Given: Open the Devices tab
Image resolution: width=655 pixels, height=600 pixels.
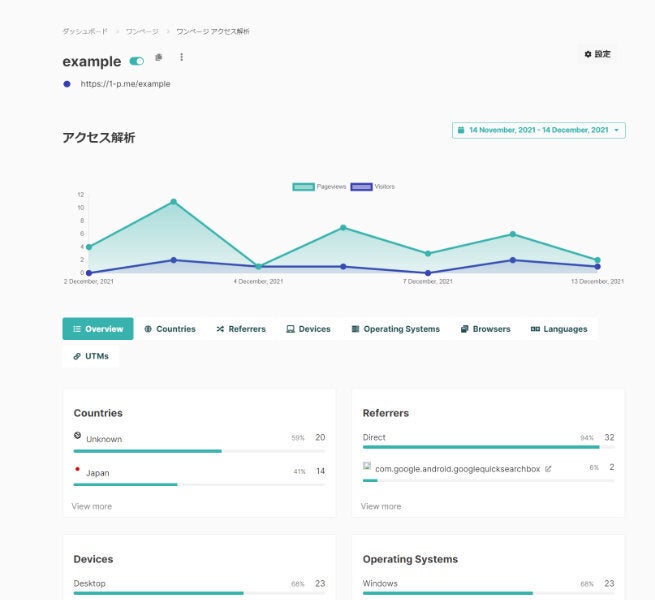Looking at the screenshot, I should pyautogui.click(x=308, y=329).
